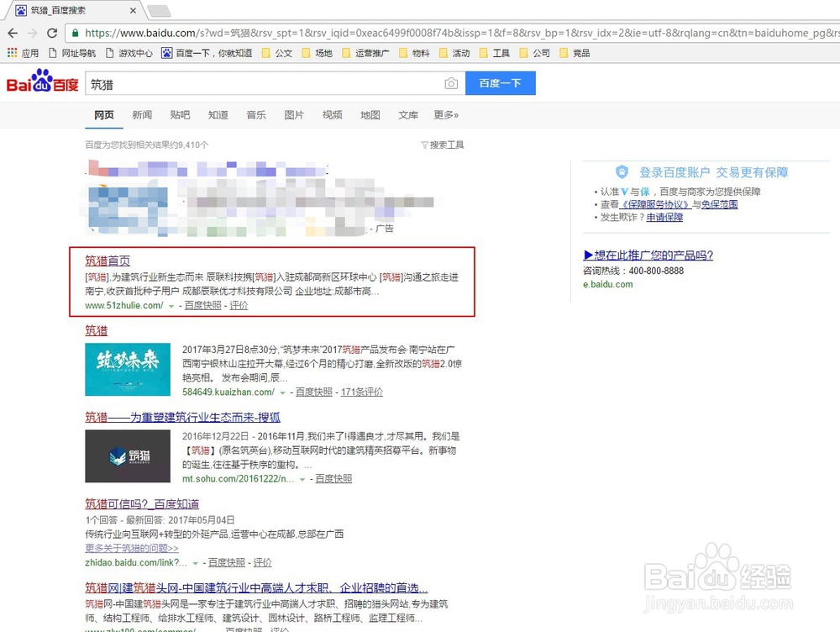Switch to the 图片 tab
The width and height of the screenshot is (840, 632).
click(x=294, y=114)
